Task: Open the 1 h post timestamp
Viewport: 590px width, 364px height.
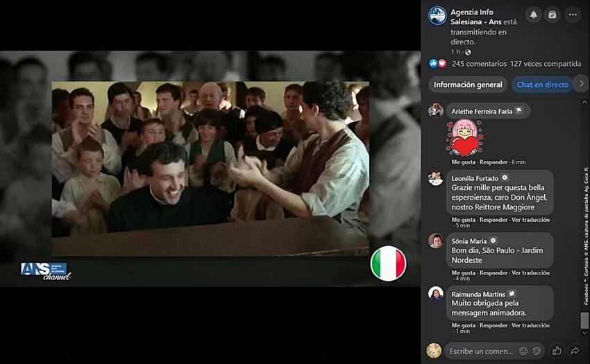Action: pyautogui.click(x=455, y=52)
